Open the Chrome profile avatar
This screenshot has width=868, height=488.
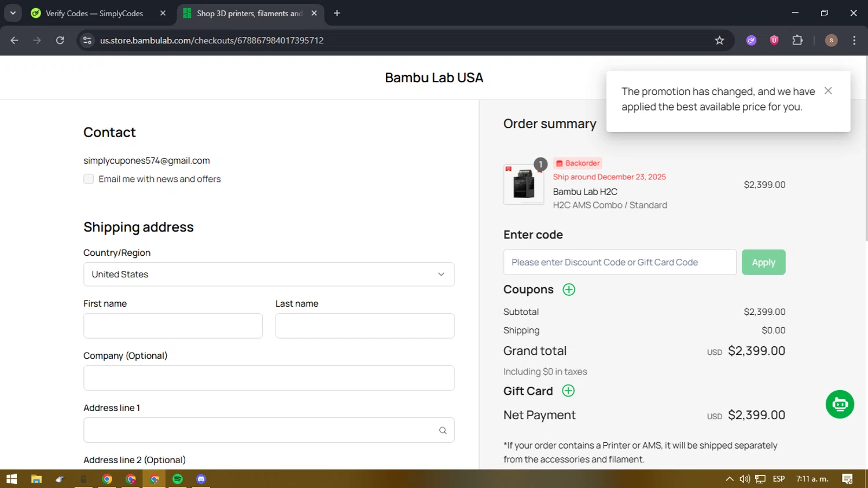tap(831, 41)
